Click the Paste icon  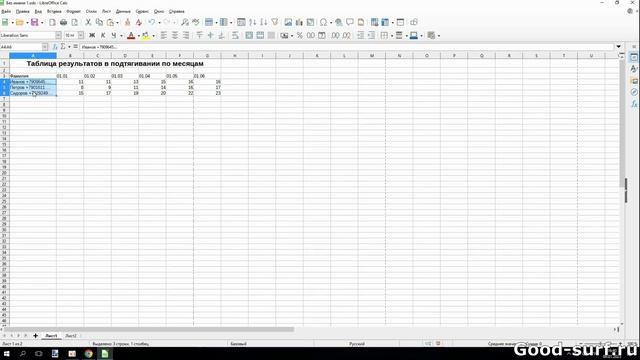[110, 22]
